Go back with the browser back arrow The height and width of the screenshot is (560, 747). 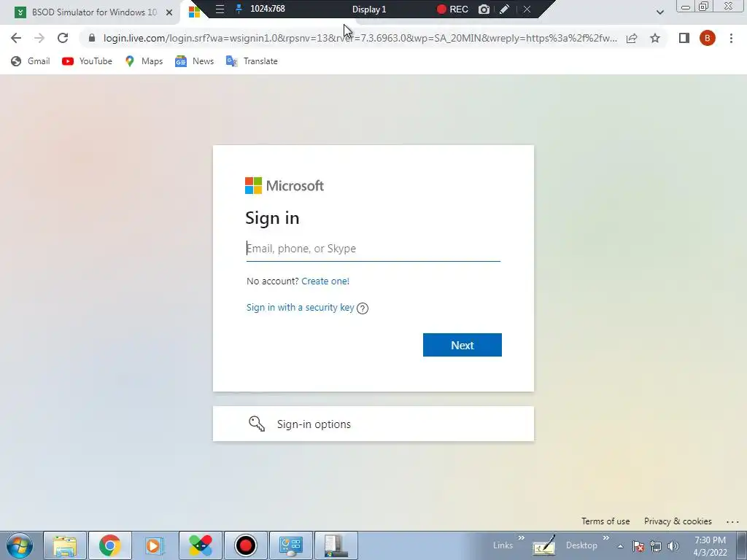[x=16, y=38]
